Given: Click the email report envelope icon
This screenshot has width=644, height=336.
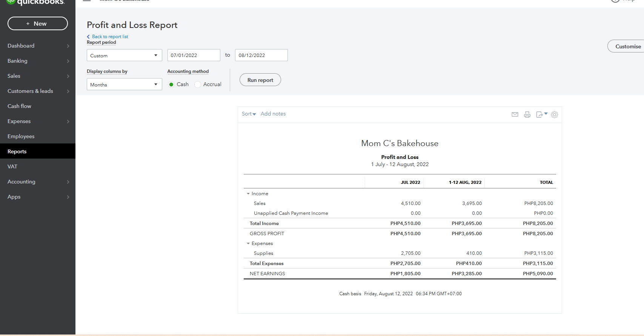Looking at the screenshot, I should point(515,114).
